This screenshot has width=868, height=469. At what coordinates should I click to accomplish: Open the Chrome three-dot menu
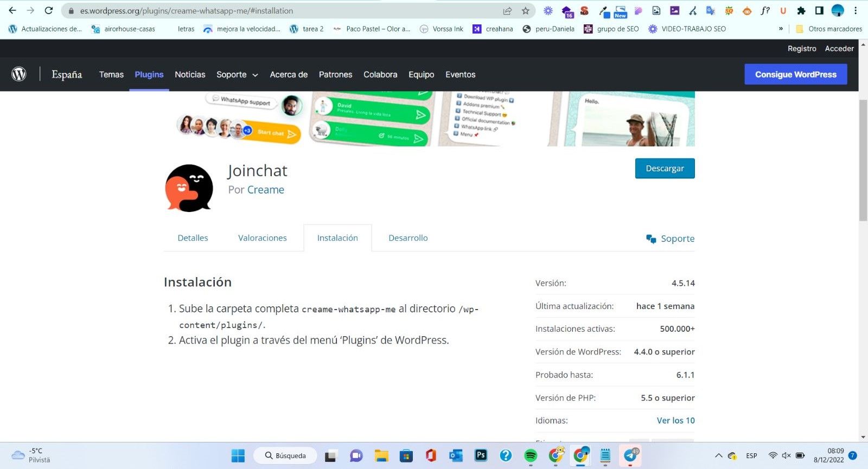pyautogui.click(x=856, y=10)
